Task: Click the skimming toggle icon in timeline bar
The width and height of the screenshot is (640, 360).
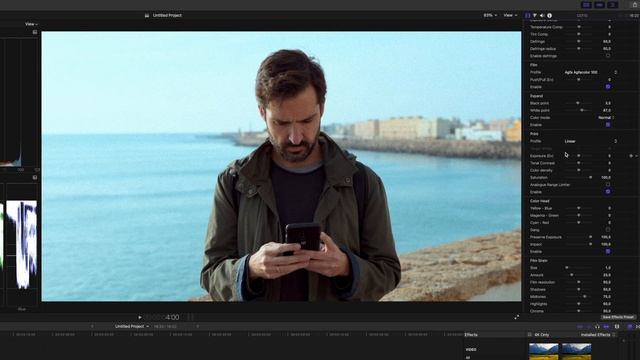Action: (580, 327)
